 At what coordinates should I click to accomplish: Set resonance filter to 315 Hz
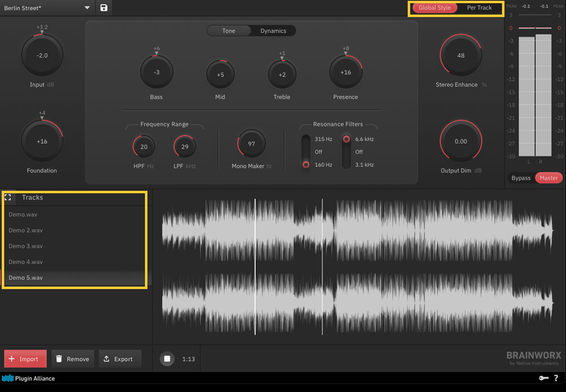pos(323,139)
